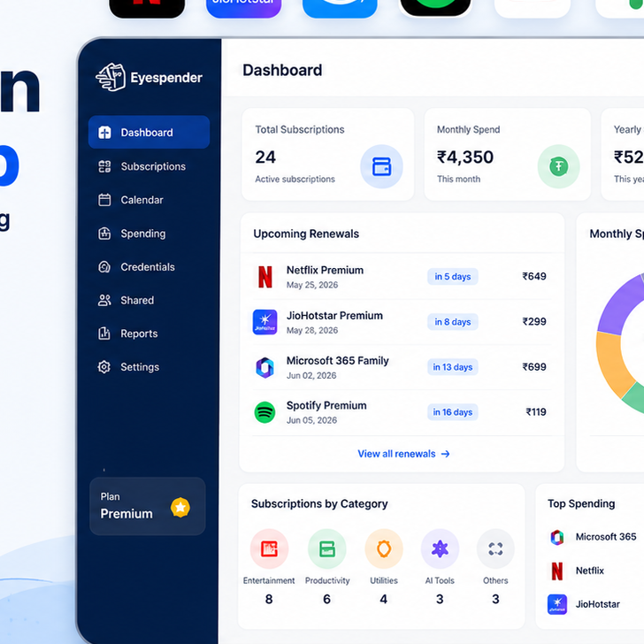
Task: Select the Utilities category icon
Action: pos(384,548)
